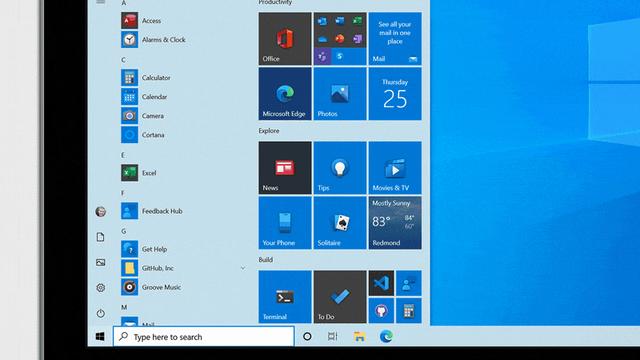The width and height of the screenshot is (640, 360).
Task: Open Task View on taskbar
Action: tap(333, 337)
